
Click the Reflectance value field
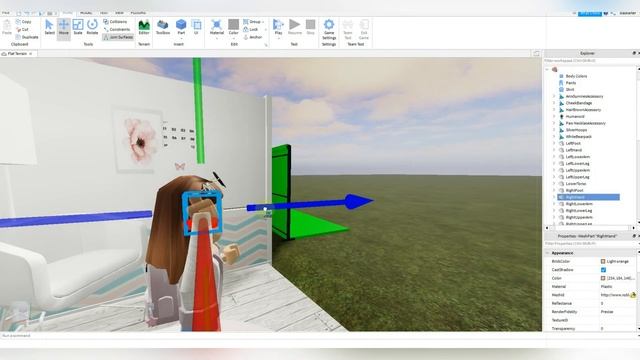617,303
